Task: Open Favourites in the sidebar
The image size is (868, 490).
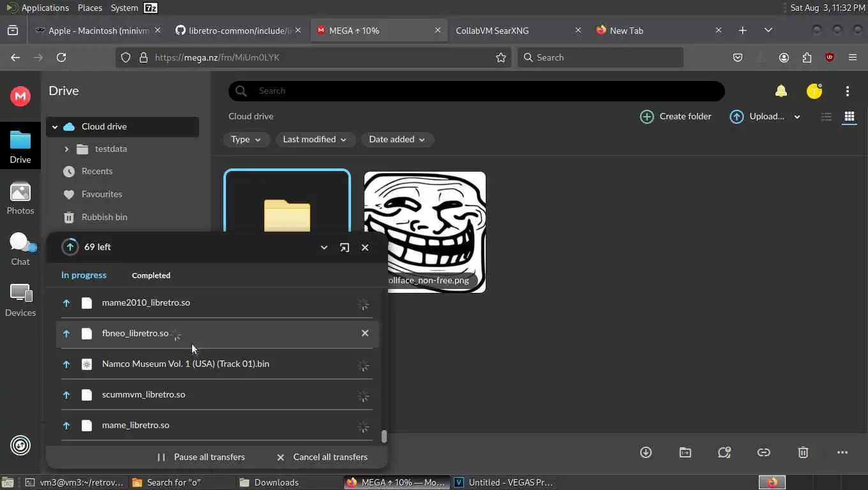Action: click(x=101, y=195)
